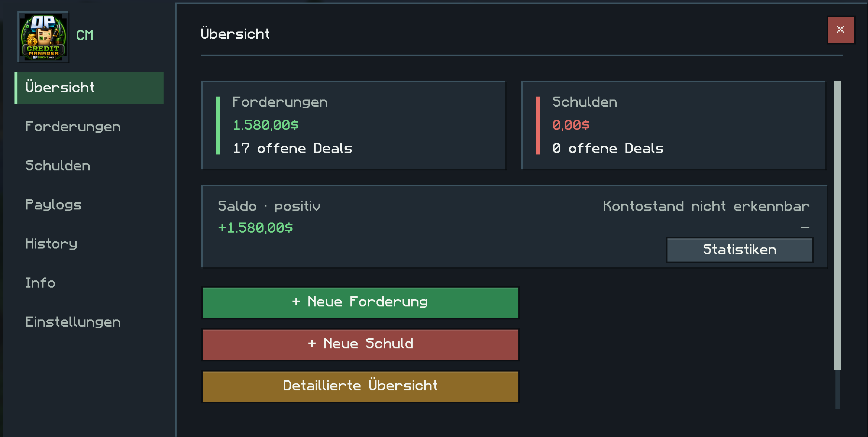868x437 pixels.
Task: Show the History section
Action: (x=89, y=244)
